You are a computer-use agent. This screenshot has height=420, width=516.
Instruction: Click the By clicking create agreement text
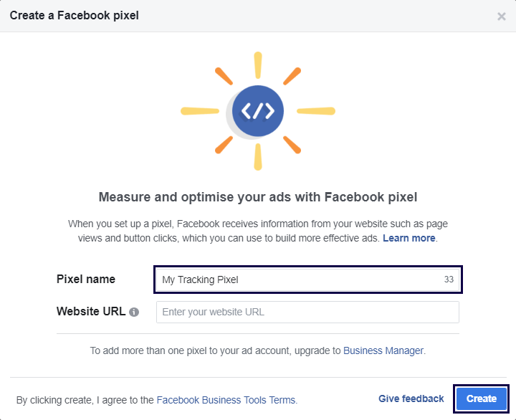(x=85, y=400)
